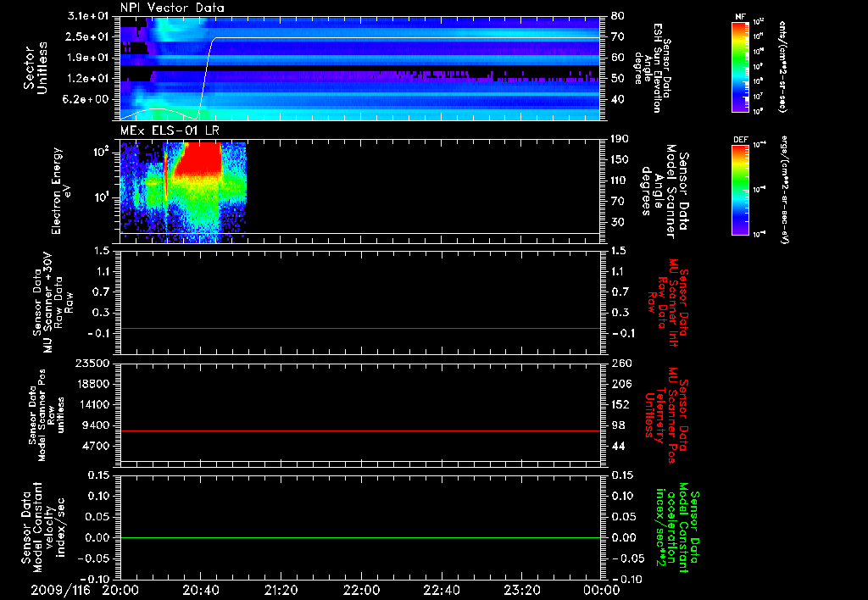Screen dimensions: 868x600
Task: Click the NF color scale bar
Action: coord(741,67)
